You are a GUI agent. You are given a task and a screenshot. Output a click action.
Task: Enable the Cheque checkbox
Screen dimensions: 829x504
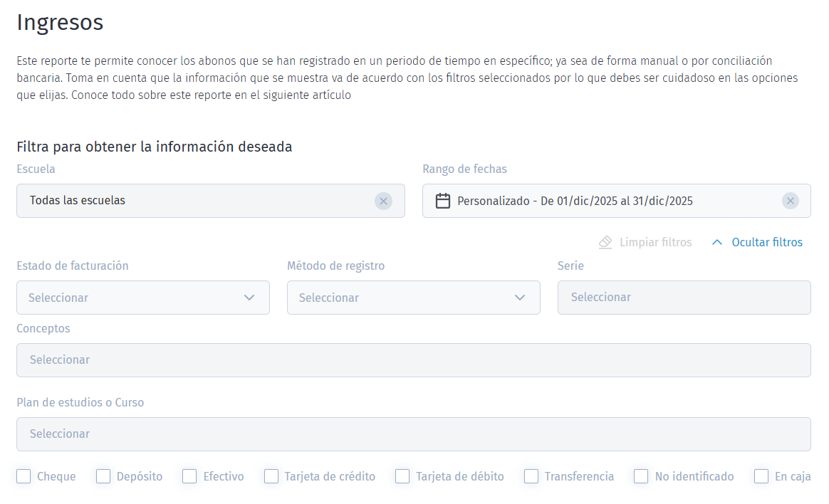click(23, 476)
